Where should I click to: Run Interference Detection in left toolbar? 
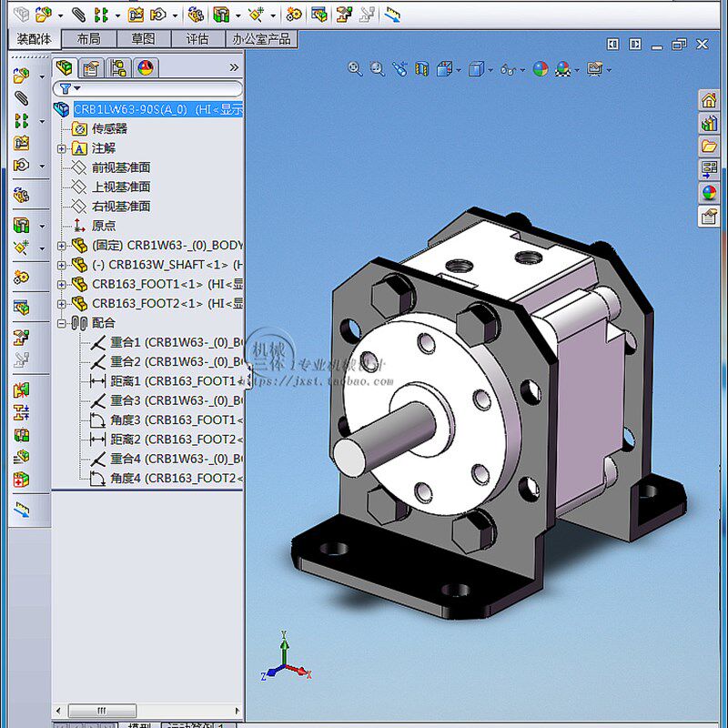point(21,390)
